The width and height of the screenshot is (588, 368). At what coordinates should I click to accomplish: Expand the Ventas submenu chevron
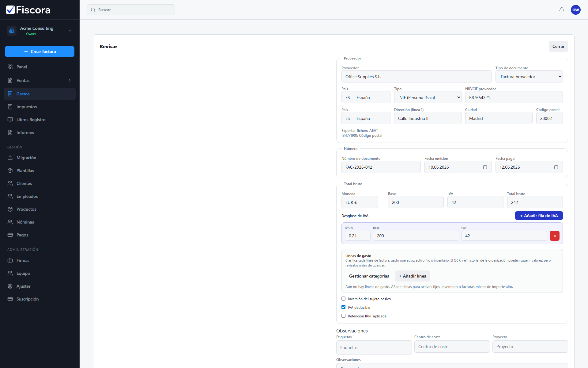tap(70, 80)
